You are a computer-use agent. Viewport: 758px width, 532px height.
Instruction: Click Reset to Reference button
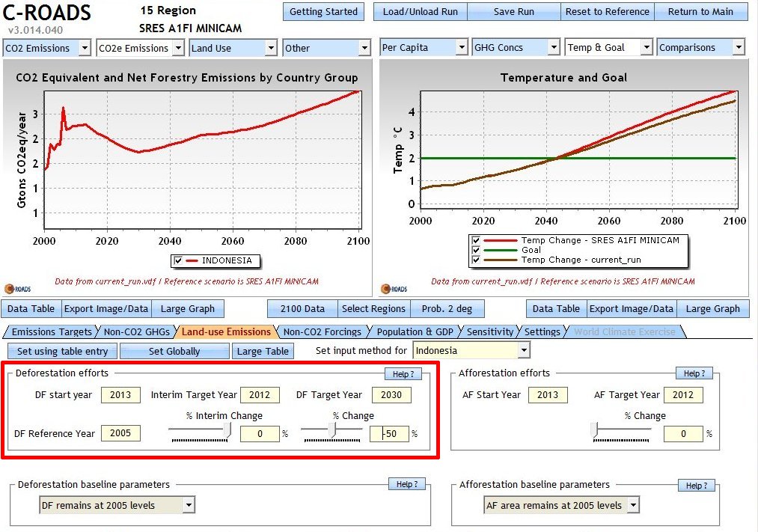pyautogui.click(x=607, y=11)
